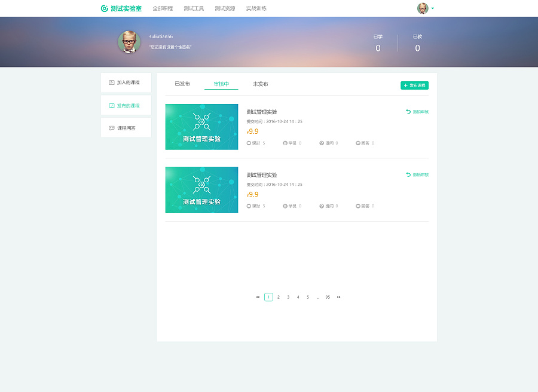Open 实战训练 from the navigation bar

click(x=255, y=8)
